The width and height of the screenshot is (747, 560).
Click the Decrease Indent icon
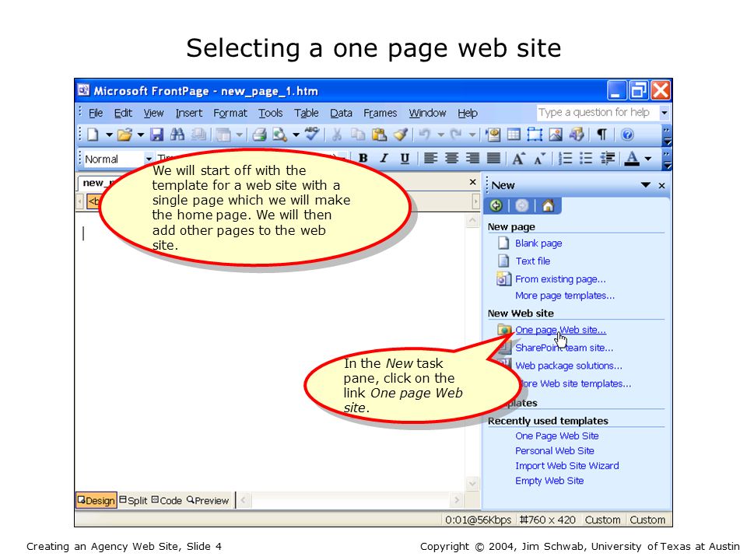click(x=608, y=158)
